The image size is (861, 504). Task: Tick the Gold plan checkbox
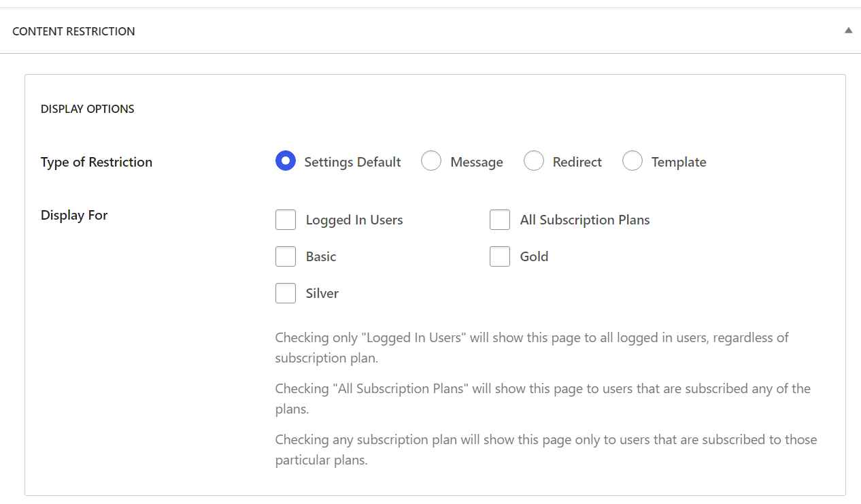[x=500, y=256]
